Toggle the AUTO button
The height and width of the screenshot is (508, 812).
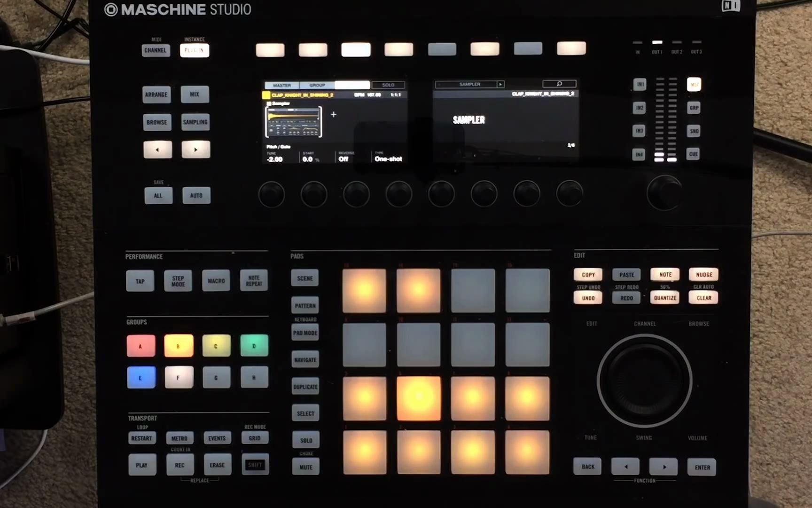click(x=196, y=195)
